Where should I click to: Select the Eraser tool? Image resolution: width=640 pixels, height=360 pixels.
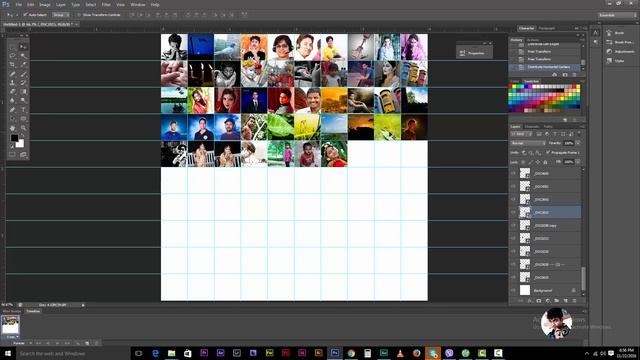click(13, 92)
